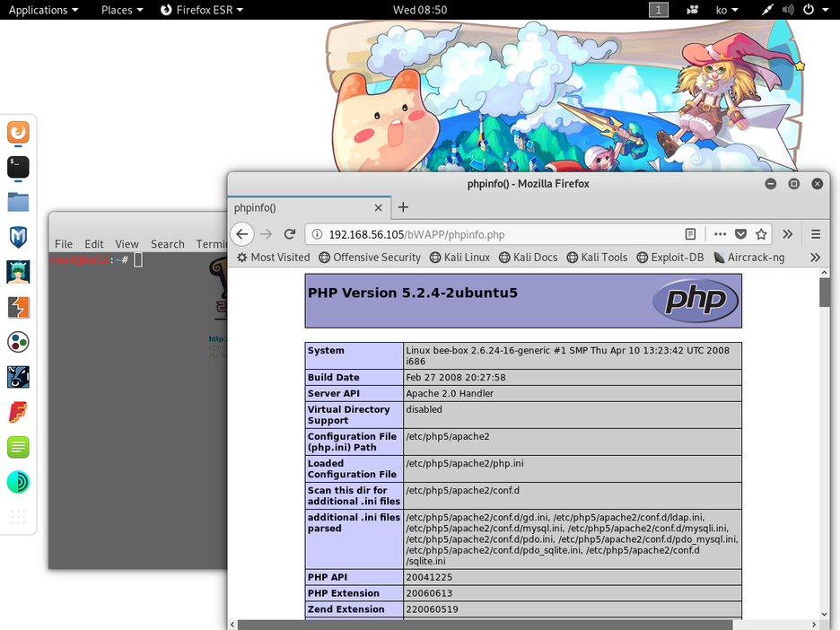Open the clock showing Wed 08:50

tap(420, 10)
